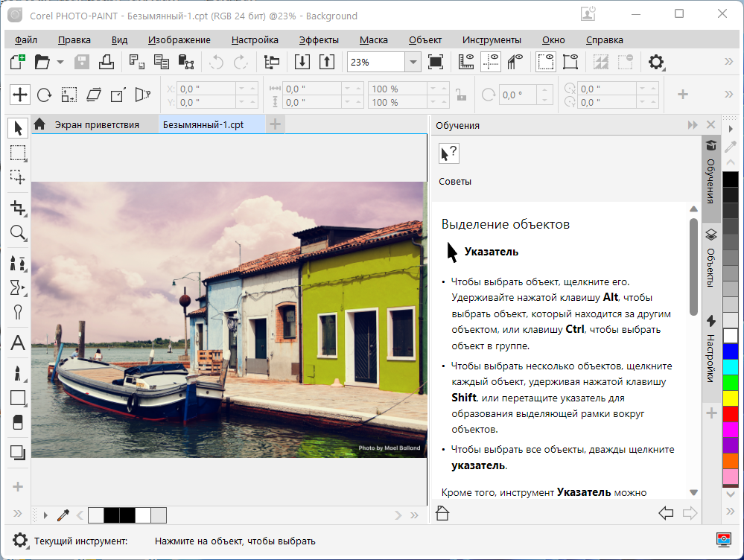The width and height of the screenshot is (744, 560).
Task: Expand the standard toolbar overflow chevron
Action: 729,63
